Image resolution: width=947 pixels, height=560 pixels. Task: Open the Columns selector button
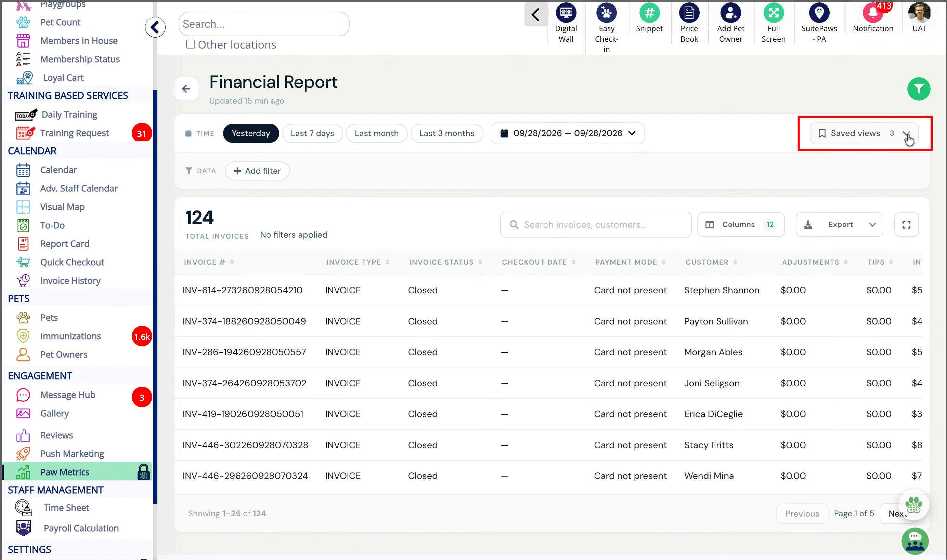(740, 225)
